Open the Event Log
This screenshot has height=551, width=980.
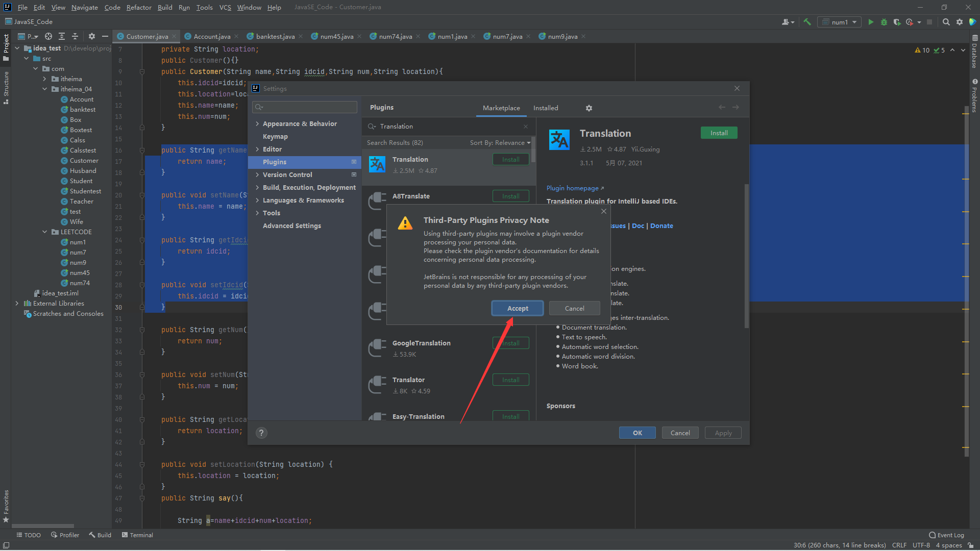click(947, 535)
